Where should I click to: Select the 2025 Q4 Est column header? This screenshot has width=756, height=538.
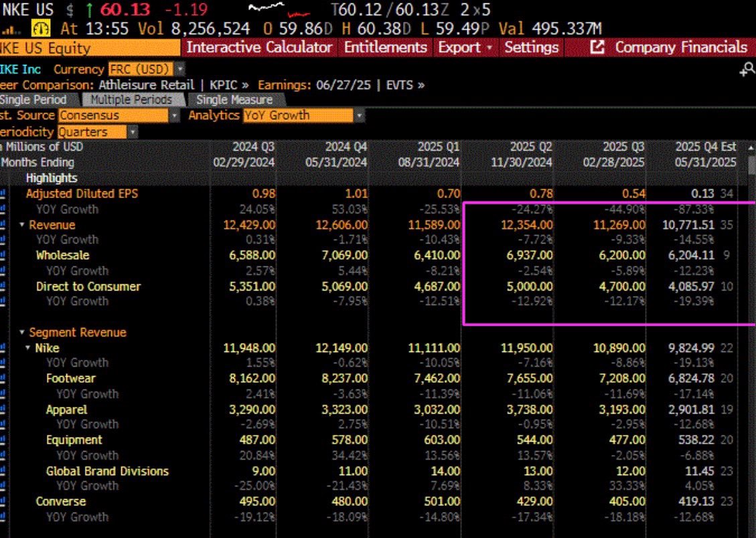click(x=706, y=147)
